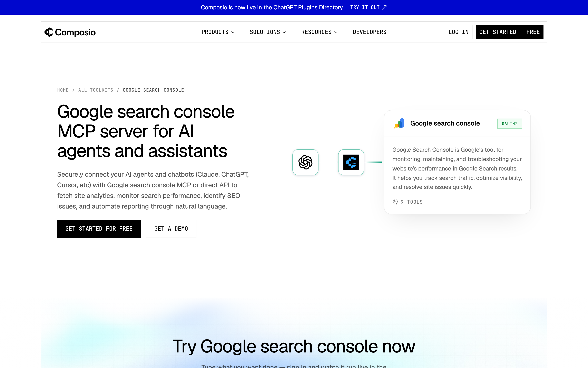The image size is (588, 368).
Task: Click the ChatGPT Plugins Directory banner text
Action: (272, 7)
